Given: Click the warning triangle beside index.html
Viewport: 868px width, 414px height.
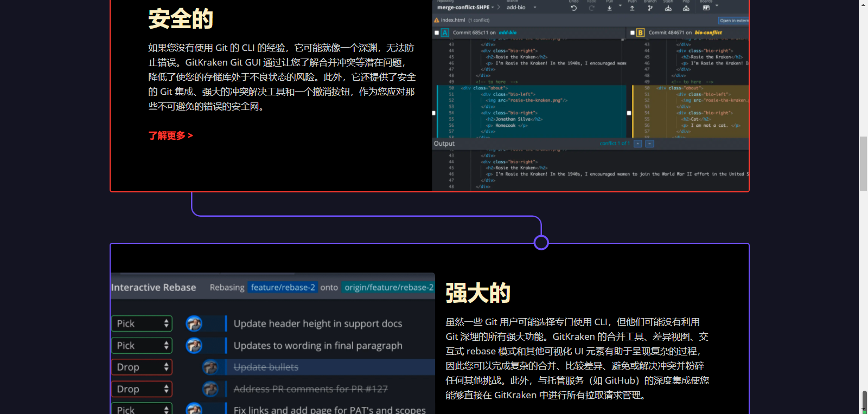Looking at the screenshot, I should tap(436, 20).
